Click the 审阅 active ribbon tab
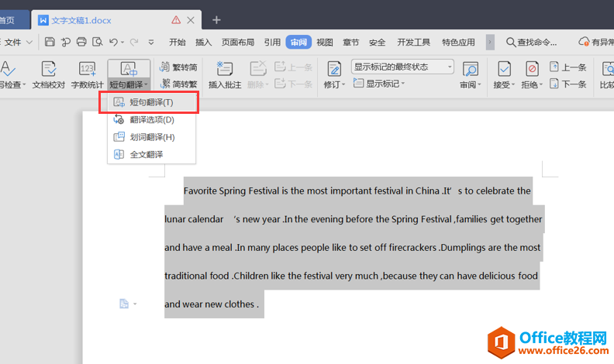 click(298, 43)
